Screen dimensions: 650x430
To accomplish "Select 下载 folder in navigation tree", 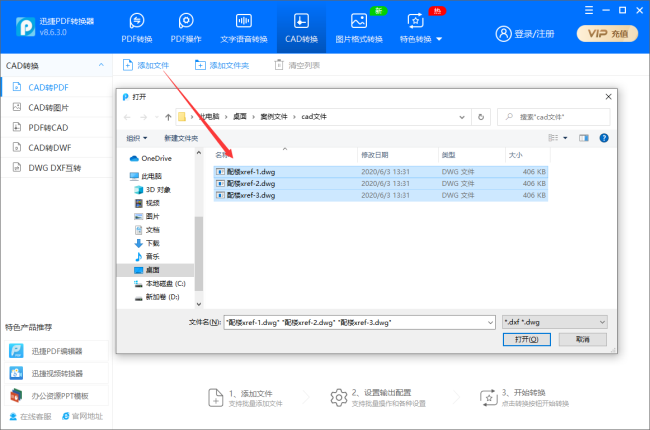I will tap(148, 243).
